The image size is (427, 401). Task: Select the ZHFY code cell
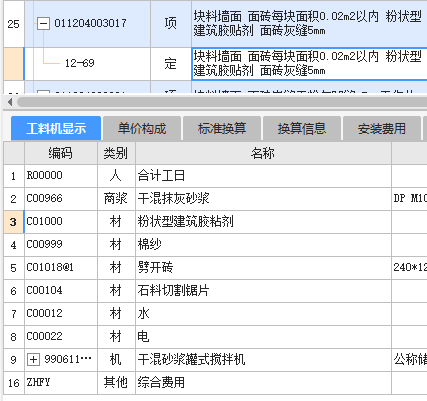pyautogui.click(x=61, y=383)
